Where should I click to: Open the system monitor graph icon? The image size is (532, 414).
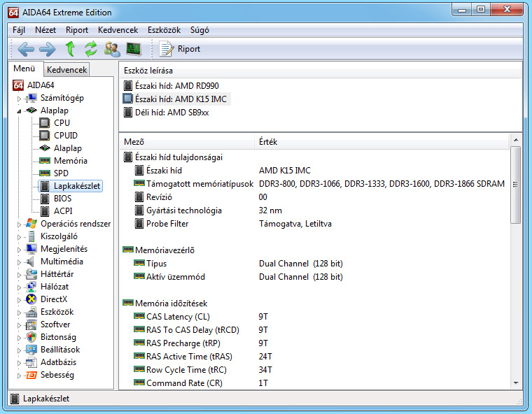(x=133, y=49)
